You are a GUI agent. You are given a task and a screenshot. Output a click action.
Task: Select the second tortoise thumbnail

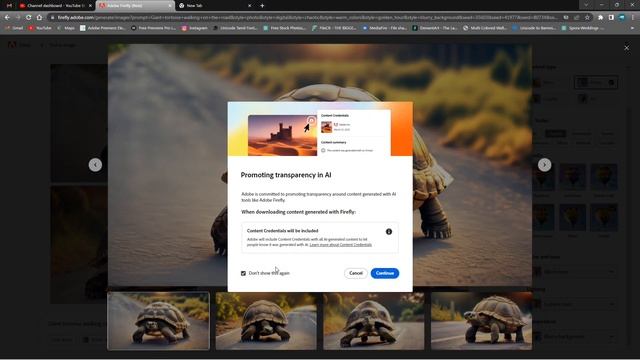(266, 321)
